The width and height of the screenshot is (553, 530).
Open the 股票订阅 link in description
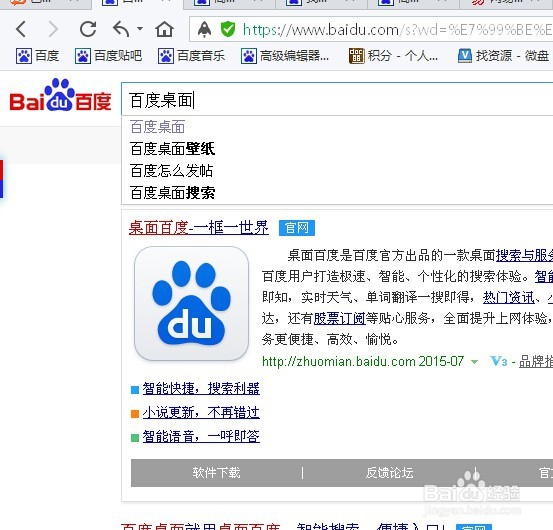pos(339,318)
